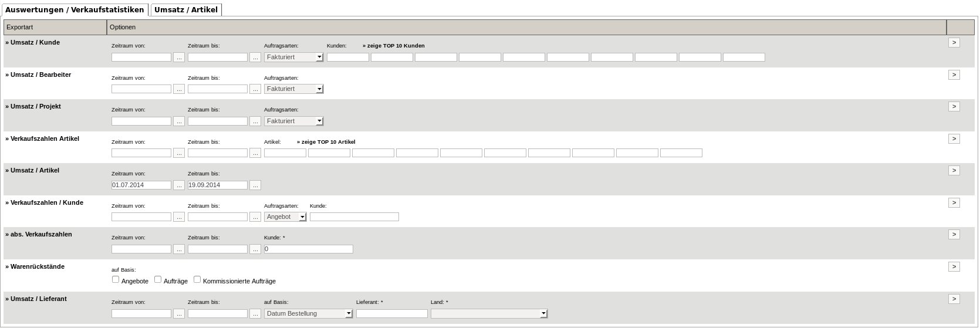Focus the Zeitraum von field containing 01.07.2014
Image resolution: width=980 pixels, height=328 pixels.
coord(141,185)
